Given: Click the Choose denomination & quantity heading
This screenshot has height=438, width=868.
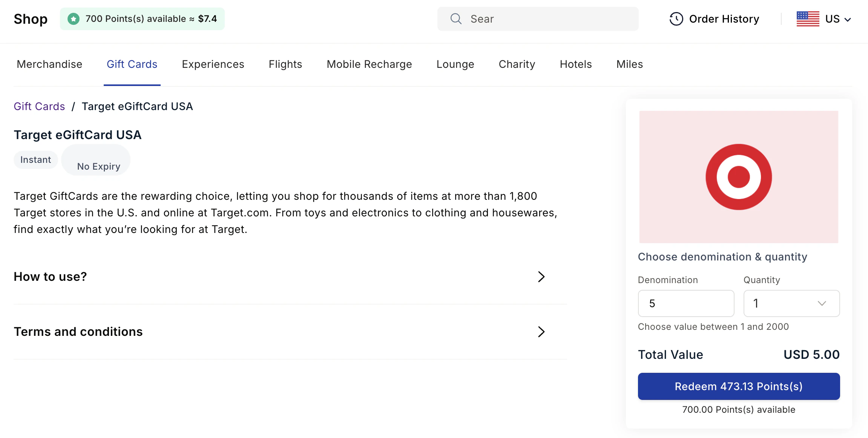Looking at the screenshot, I should [722, 257].
